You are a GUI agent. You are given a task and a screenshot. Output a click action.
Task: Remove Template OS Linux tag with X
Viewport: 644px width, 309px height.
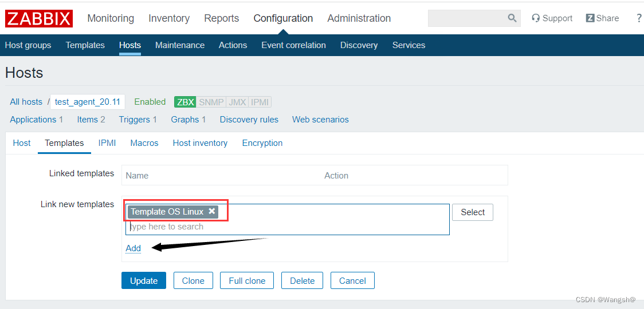(x=212, y=211)
